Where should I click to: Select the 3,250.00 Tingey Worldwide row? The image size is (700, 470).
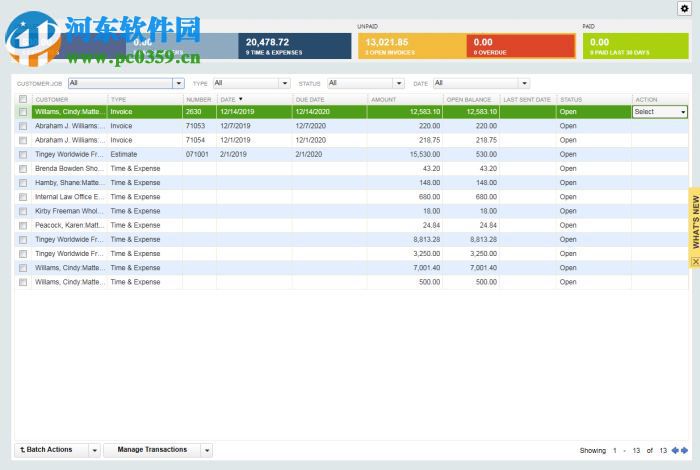point(353,254)
